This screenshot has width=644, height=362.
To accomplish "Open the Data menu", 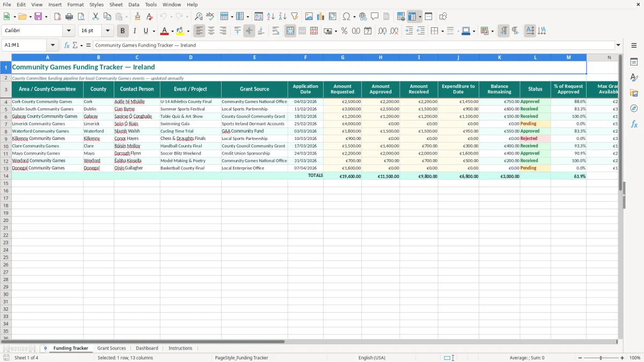I will click(134, 4).
